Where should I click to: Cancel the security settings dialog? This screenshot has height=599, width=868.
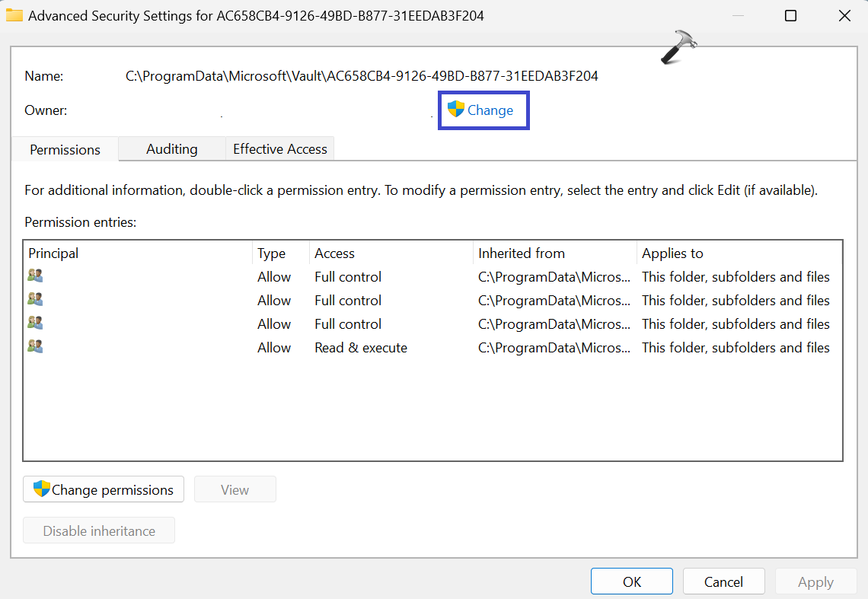(723, 582)
